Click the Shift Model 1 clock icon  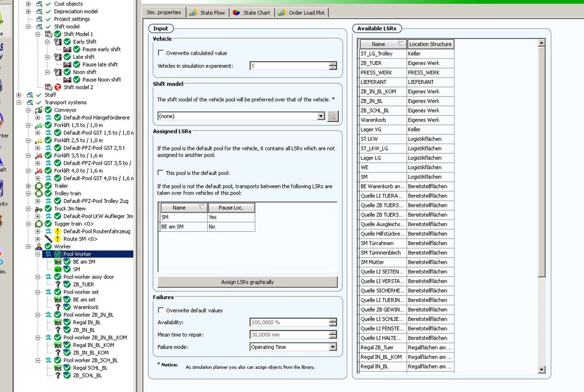(48, 34)
